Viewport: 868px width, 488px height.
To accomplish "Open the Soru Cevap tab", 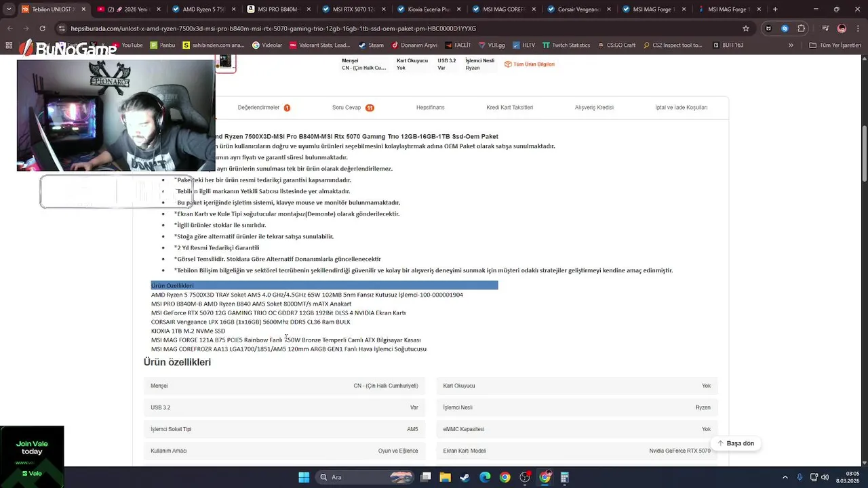I will click(353, 108).
